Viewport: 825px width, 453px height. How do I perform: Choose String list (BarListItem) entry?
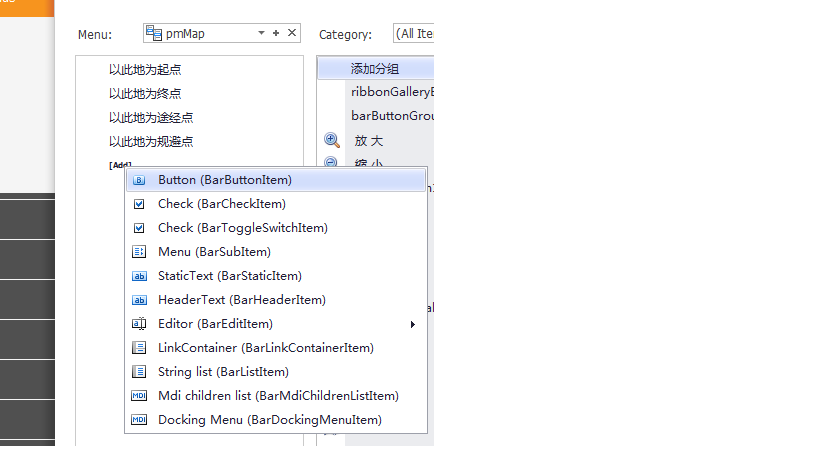[276, 372]
